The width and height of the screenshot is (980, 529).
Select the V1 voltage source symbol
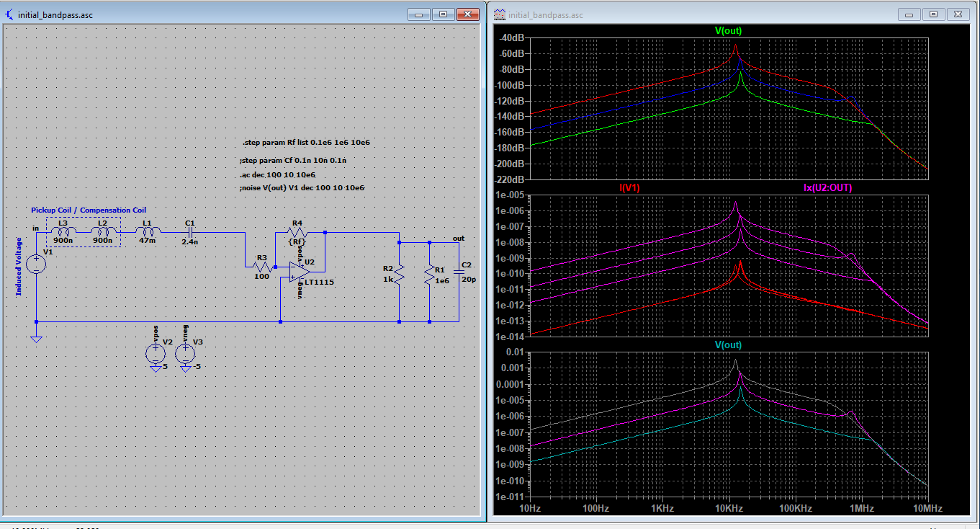coord(36,264)
